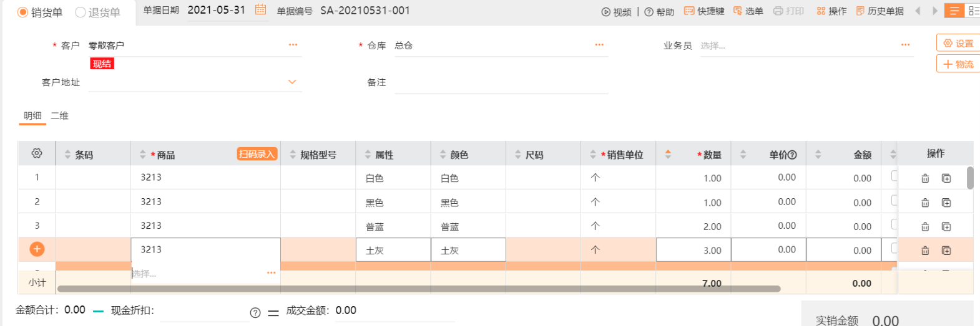Copy row 3 普蓝 duplicate icon
This screenshot has width=980, height=326.
click(x=946, y=227)
